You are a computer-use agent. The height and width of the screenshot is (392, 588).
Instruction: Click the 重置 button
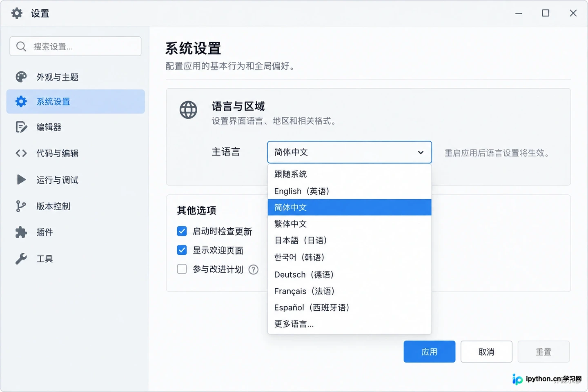543,352
